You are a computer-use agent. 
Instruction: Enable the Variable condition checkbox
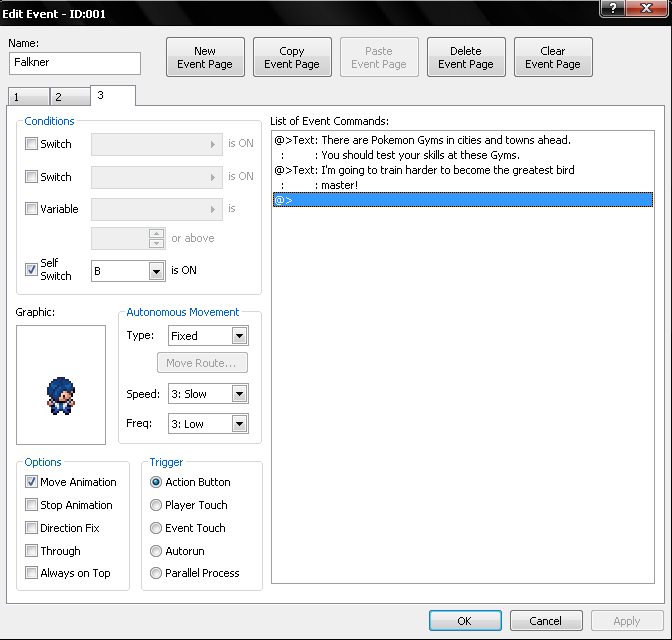[x=31, y=208]
